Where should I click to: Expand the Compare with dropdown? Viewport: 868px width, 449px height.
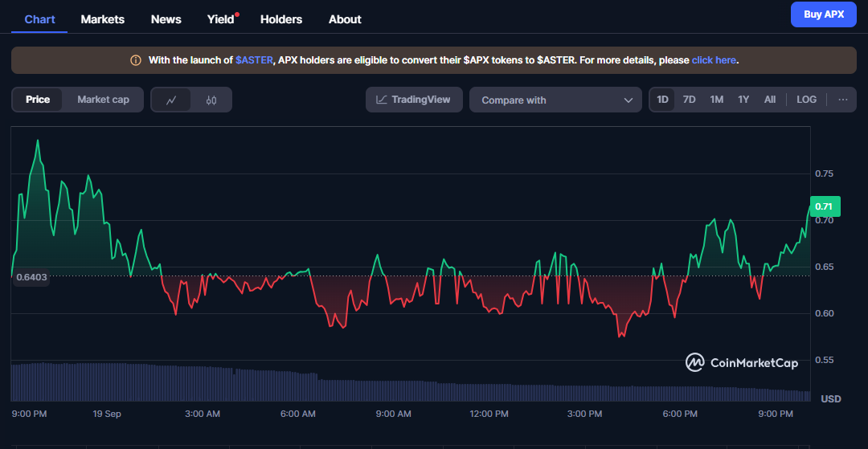pos(555,100)
